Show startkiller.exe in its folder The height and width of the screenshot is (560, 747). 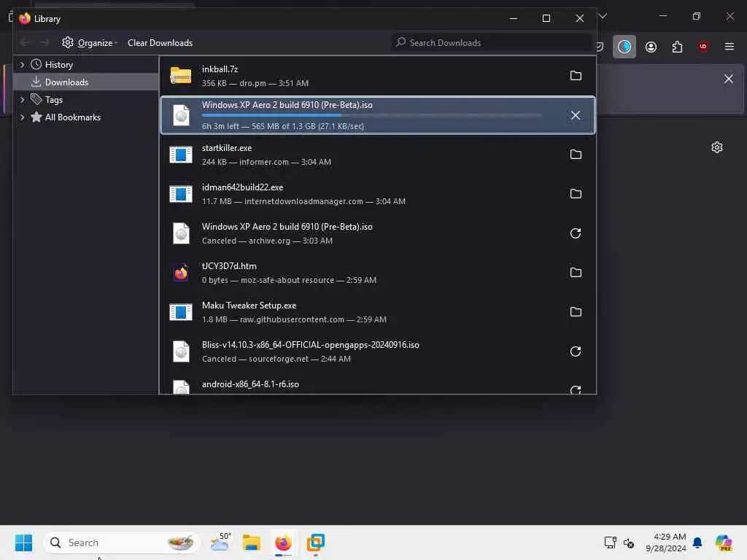click(576, 155)
